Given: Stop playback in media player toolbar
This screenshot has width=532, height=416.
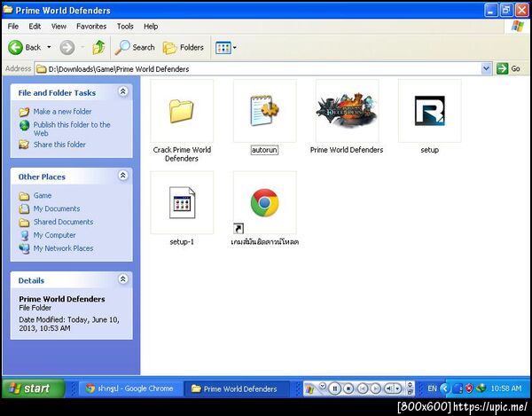Looking at the screenshot, I should pyautogui.click(x=348, y=389).
